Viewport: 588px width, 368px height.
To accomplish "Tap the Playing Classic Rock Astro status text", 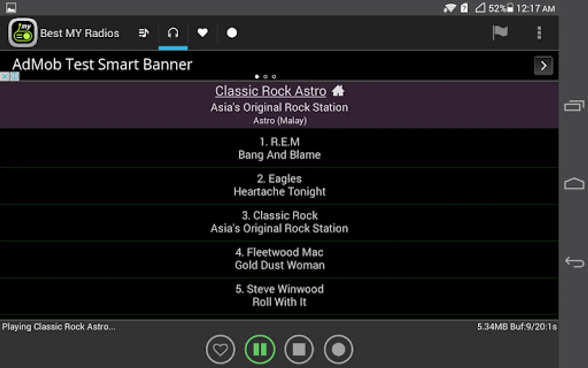I will coord(59,327).
